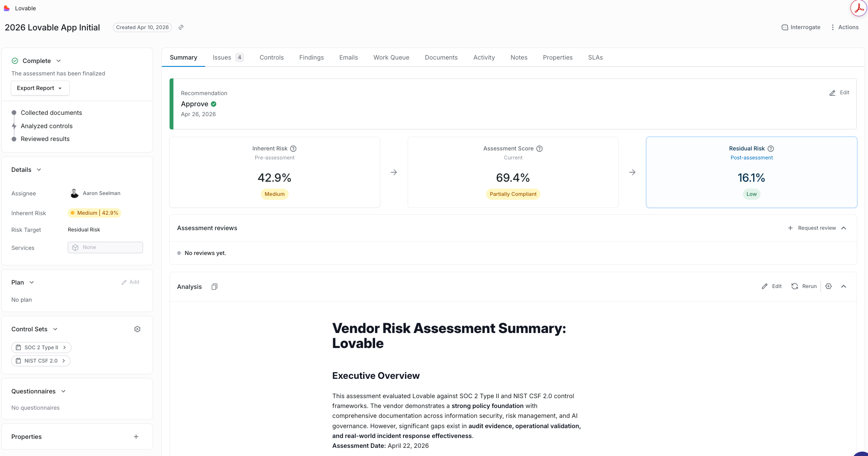This screenshot has width=868, height=456.
Task: Click the Request review button
Action: (x=812, y=228)
